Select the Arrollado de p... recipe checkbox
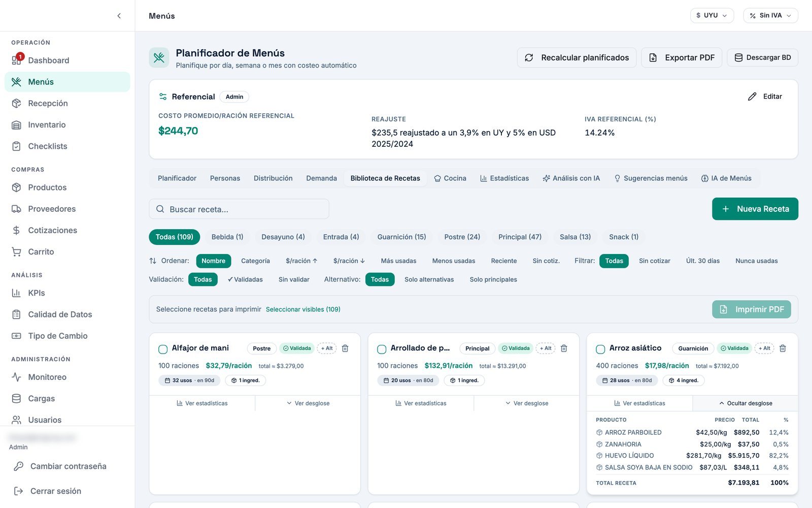The width and height of the screenshot is (812, 508). tap(382, 349)
